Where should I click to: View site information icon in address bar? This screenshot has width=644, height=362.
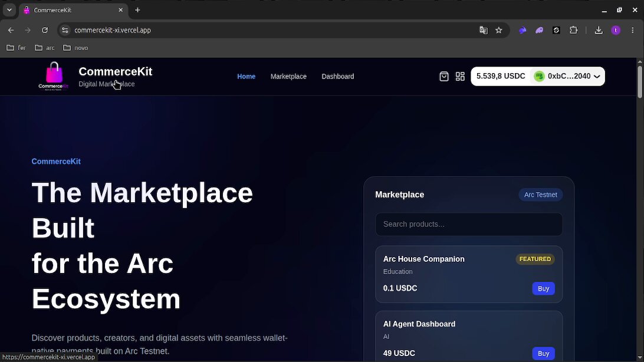coord(65,31)
